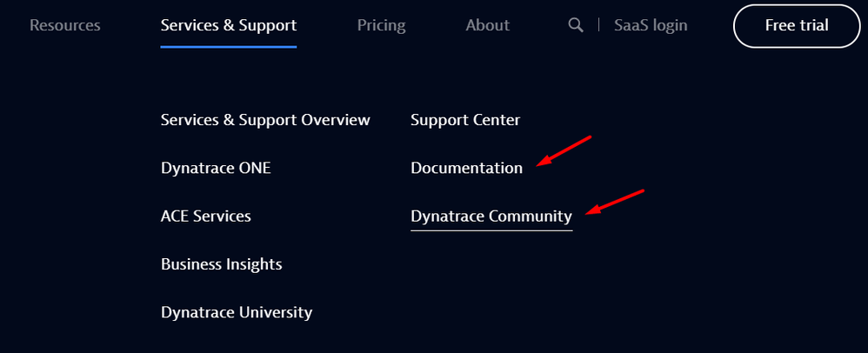Go to Business Insights
The height and width of the screenshot is (353, 868).
[x=222, y=263]
